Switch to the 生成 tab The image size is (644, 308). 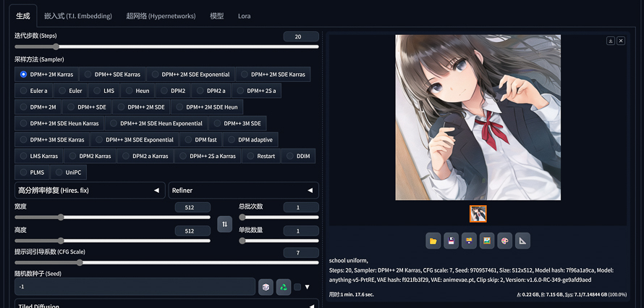click(x=23, y=16)
